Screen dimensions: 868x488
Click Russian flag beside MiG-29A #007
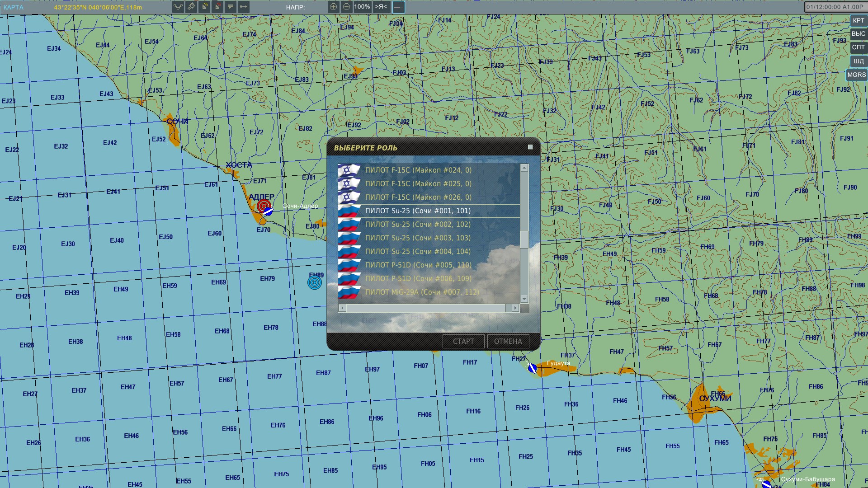[x=349, y=292]
